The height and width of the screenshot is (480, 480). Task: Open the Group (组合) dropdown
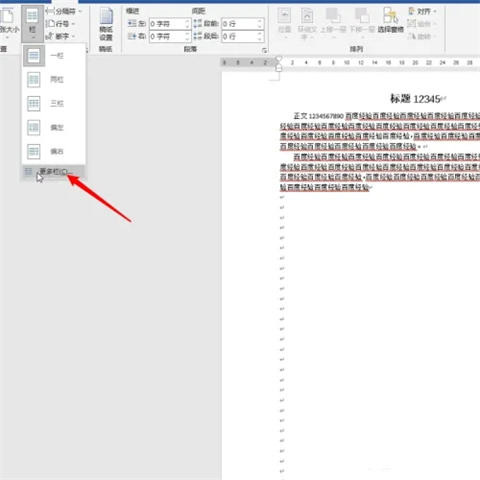(x=422, y=24)
